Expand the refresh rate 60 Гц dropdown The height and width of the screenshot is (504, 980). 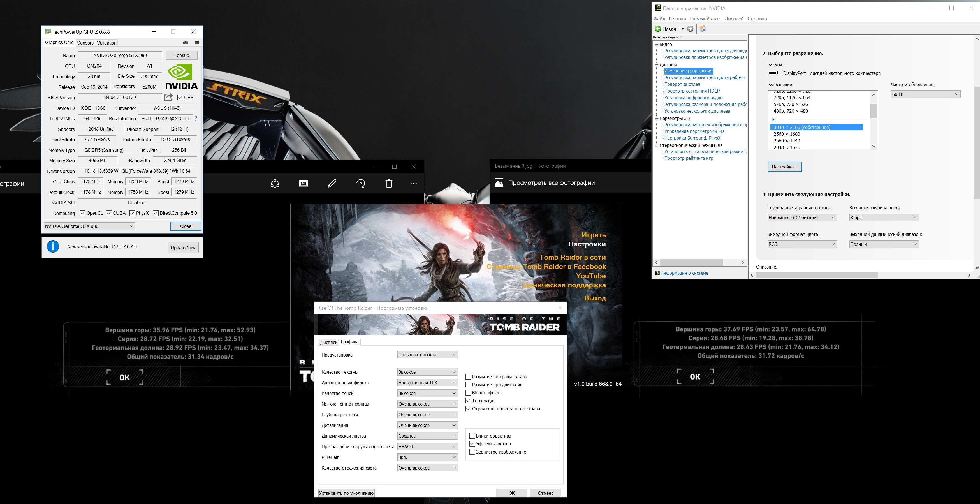coord(925,94)
